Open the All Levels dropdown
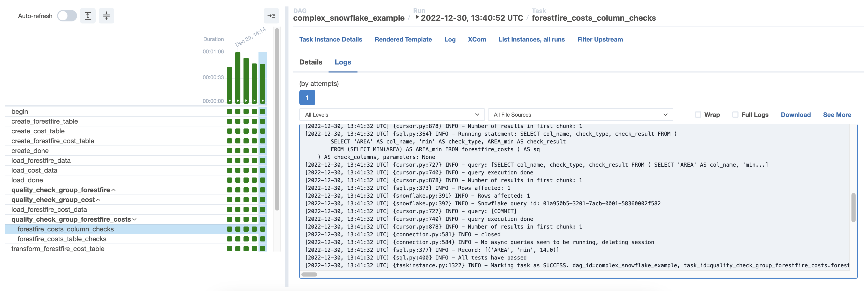Viewport: 868px width, 291px height. tap(392, 115)
